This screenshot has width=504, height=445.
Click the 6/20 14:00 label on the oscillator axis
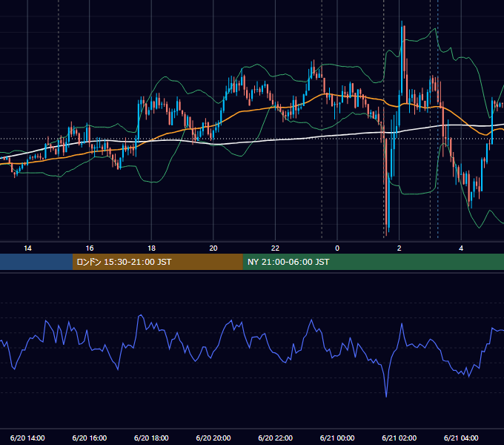click(27, 438)
